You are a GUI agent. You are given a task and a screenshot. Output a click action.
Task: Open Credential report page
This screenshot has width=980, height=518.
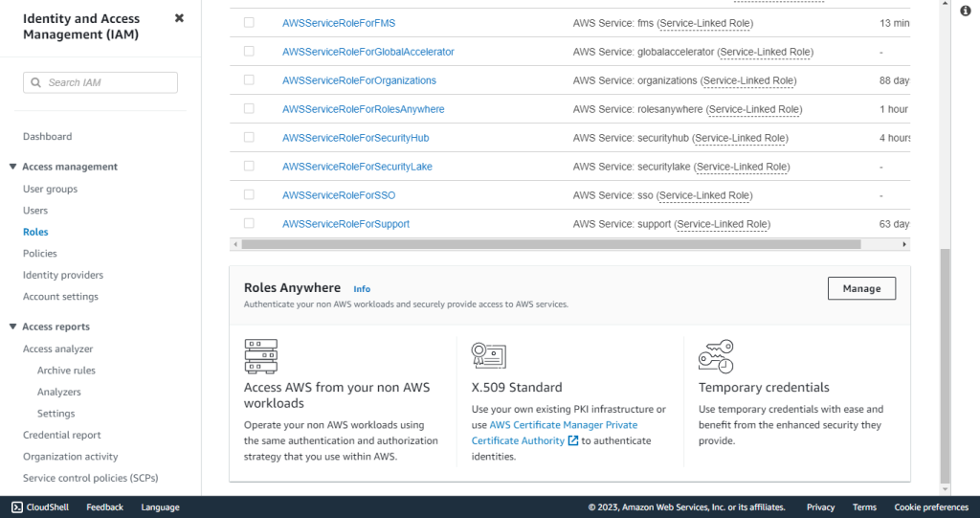tap(62, 435)
